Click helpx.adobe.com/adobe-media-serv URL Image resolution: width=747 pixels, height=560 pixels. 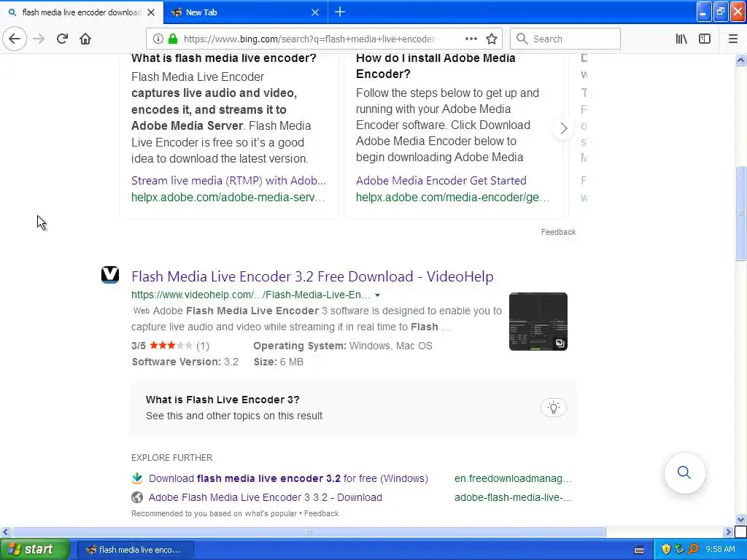point(228,197)
